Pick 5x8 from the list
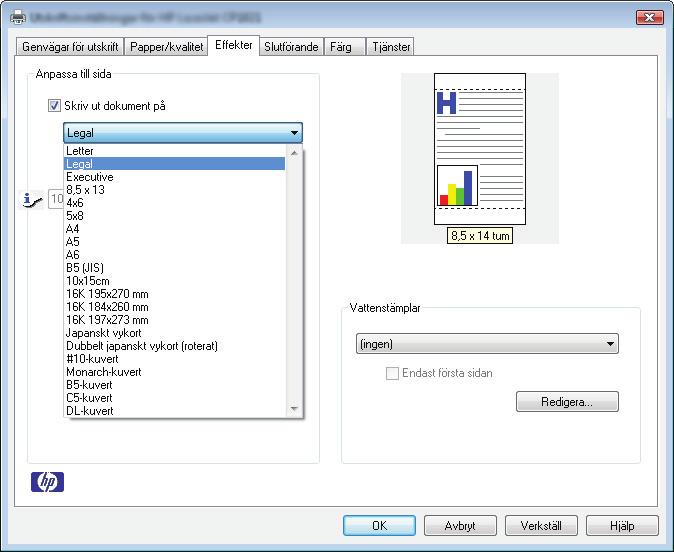Screen dimensions: 674x552 [175, 216]
